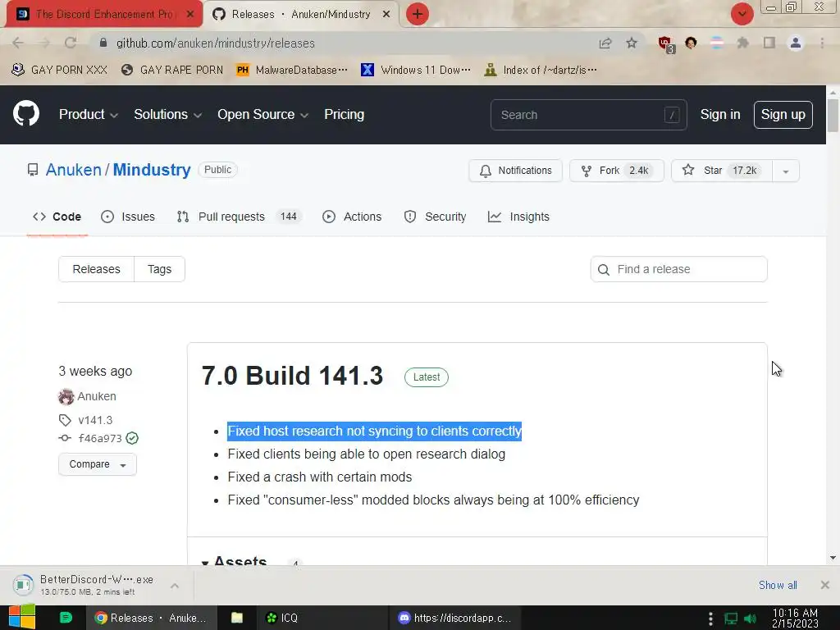Switch to the Releases view
The height and width of the screenshot is (630, 840).
97,269
